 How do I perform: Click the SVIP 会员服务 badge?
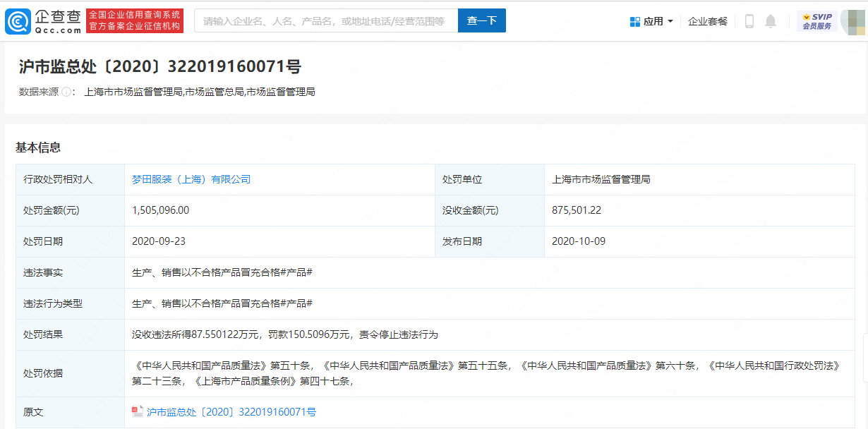coord(816,21)
